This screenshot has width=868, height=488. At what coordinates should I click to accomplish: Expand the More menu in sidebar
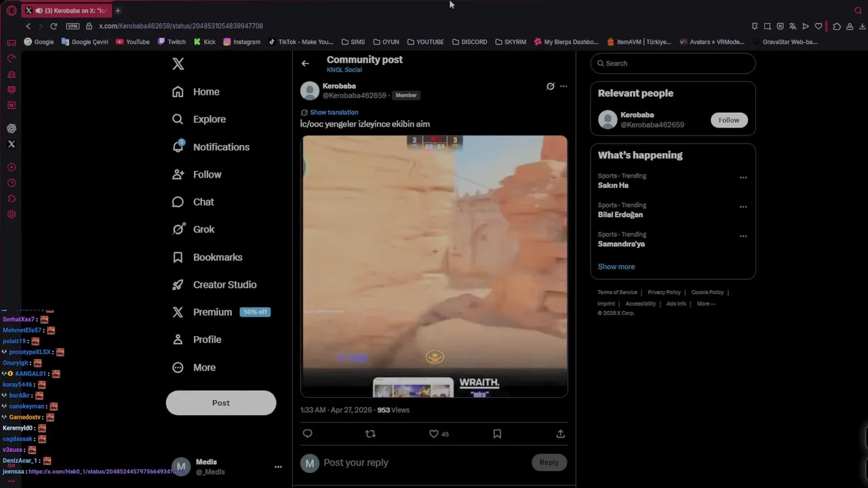coord(194,367)
